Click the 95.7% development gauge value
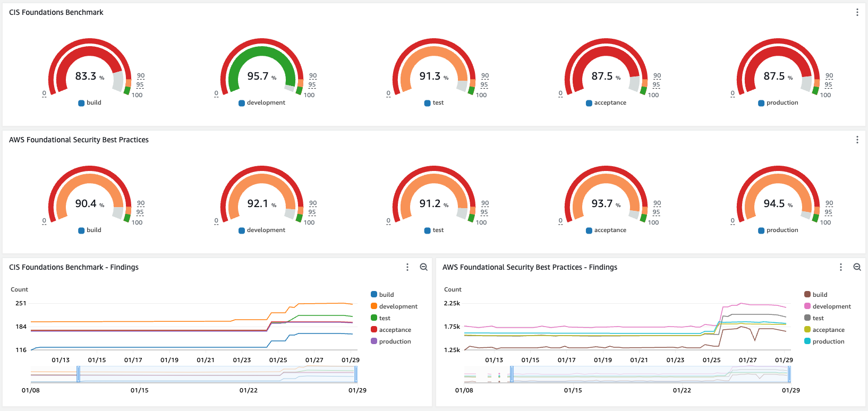This screenshot has height=411, width=868. [262, 76]
